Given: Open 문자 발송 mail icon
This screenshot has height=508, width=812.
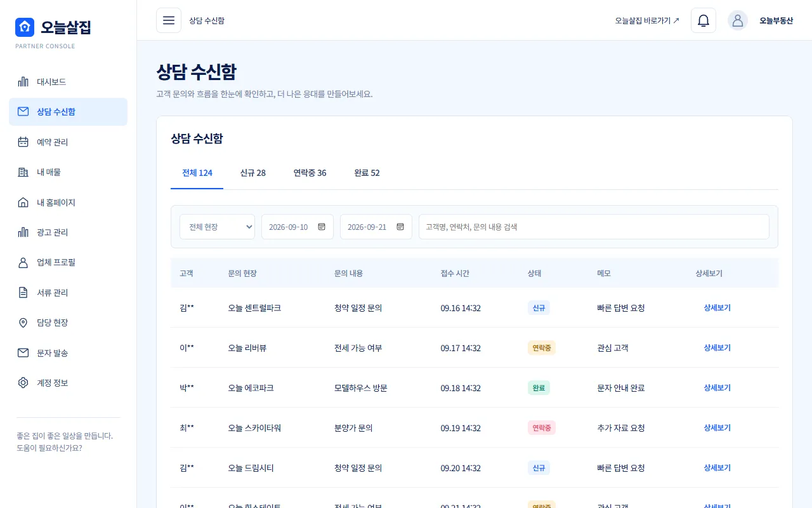Looking at the screenshot, I should (x=23, y=353).
